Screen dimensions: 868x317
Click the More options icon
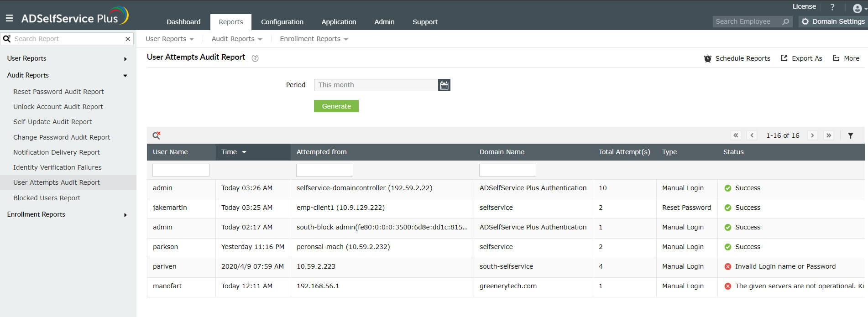[836, 58]
